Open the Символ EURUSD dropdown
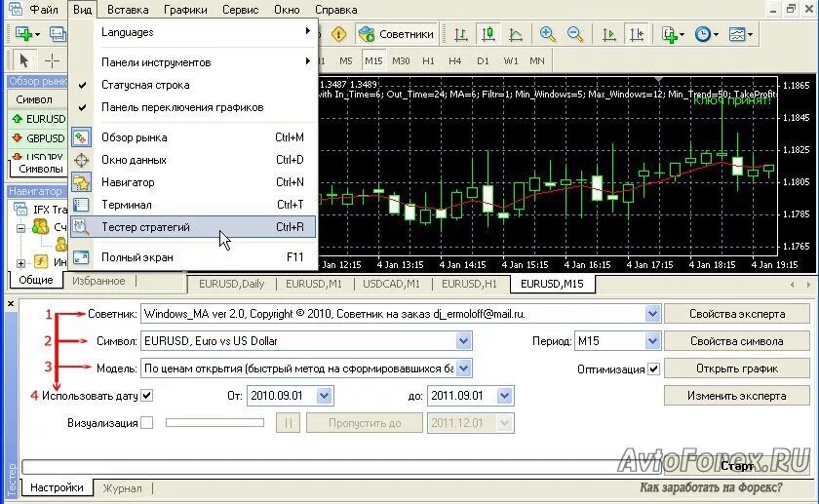The image size is (819, 504). point(463,341)
